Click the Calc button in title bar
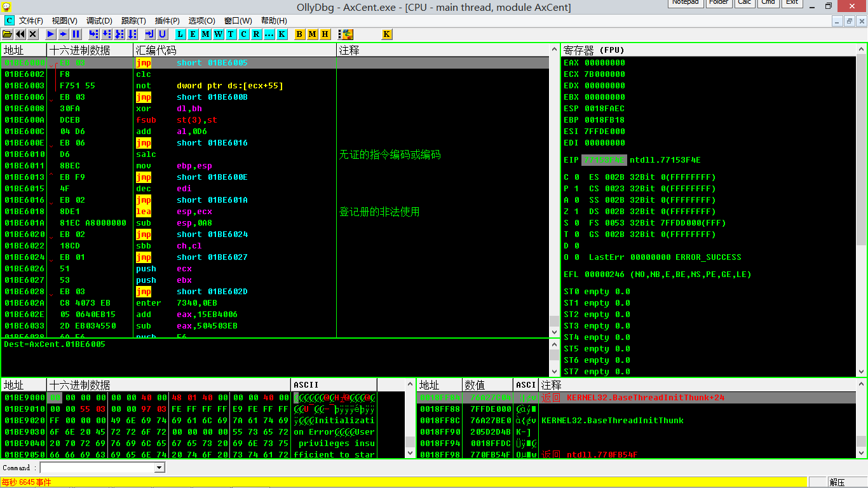868x488 pixels. pyautogui.click(x=745, y=3)
